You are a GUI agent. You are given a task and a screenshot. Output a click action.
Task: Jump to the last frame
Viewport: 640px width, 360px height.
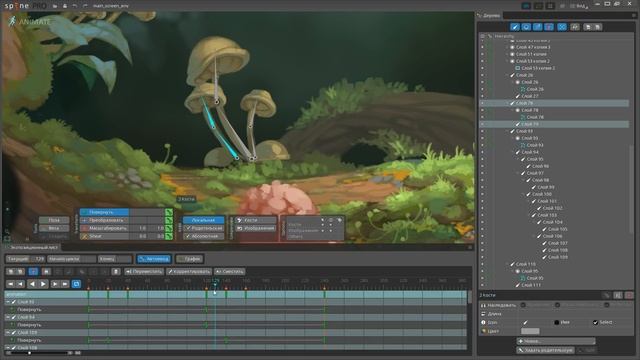tap(65, 284)
